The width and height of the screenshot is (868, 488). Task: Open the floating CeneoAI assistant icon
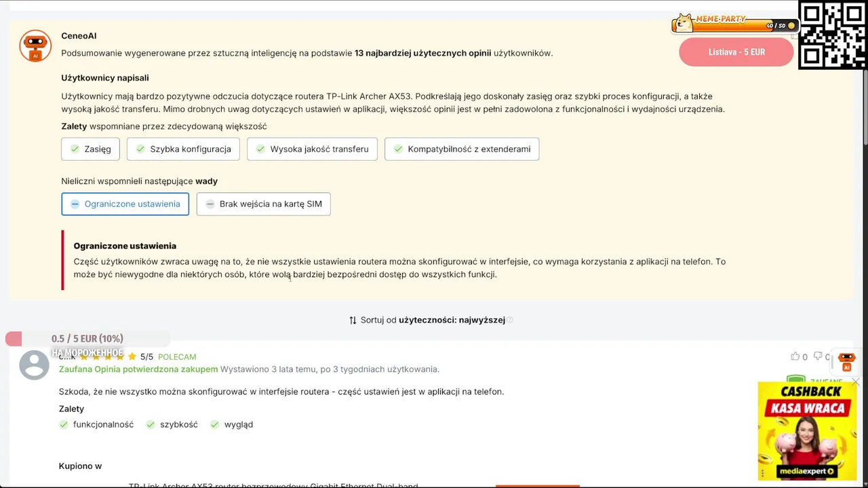point(846,361)
